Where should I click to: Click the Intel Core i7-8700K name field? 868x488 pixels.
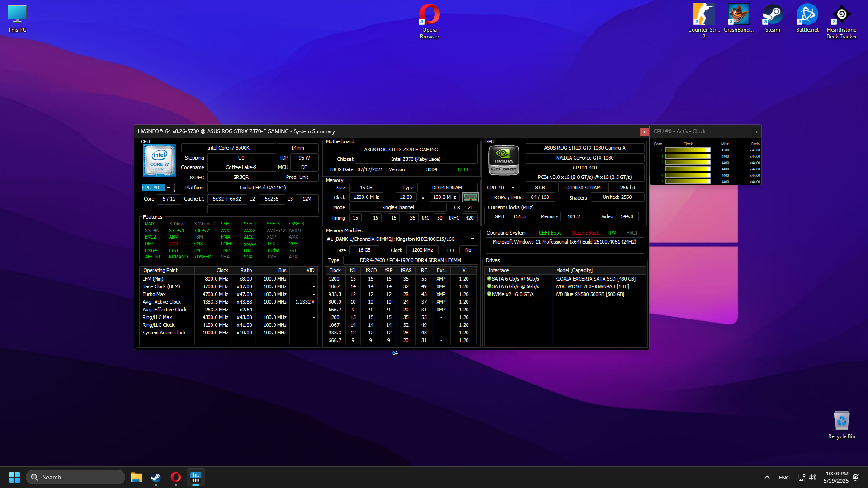[228, 148]
